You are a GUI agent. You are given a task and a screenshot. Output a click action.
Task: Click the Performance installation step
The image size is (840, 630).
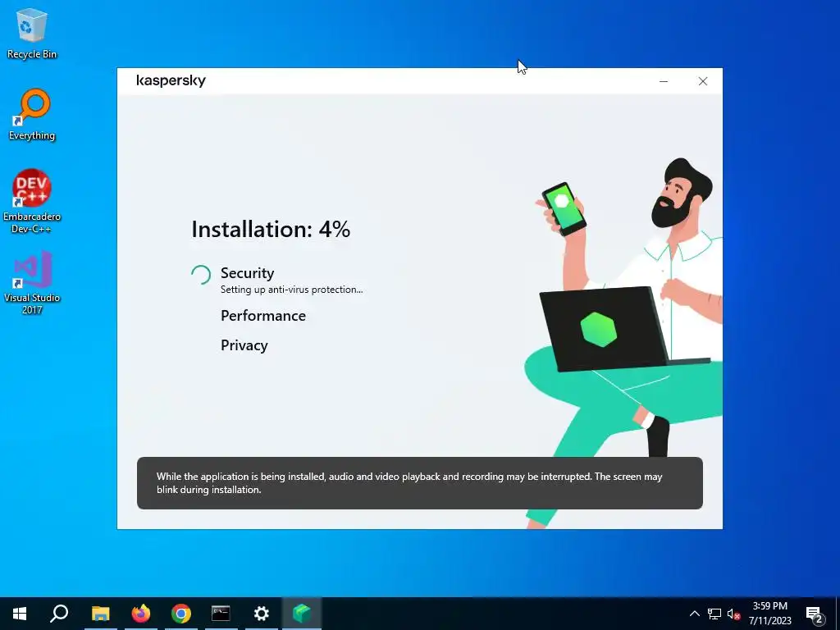(x=263, y=316)
